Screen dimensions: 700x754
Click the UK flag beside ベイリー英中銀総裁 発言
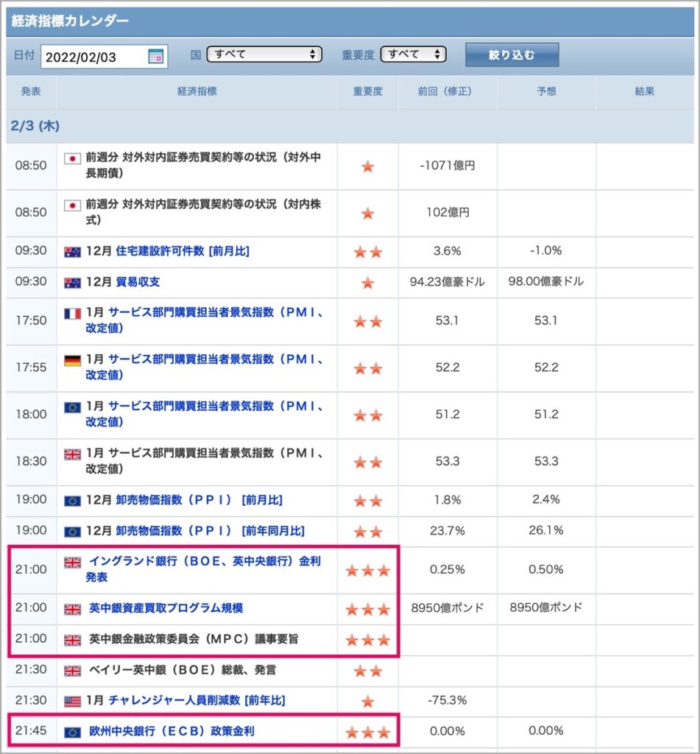[x=72, y=671]
